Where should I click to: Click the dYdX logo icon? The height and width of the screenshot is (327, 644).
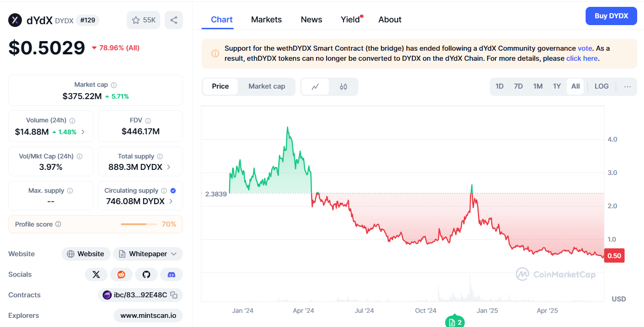pos(15,20)
